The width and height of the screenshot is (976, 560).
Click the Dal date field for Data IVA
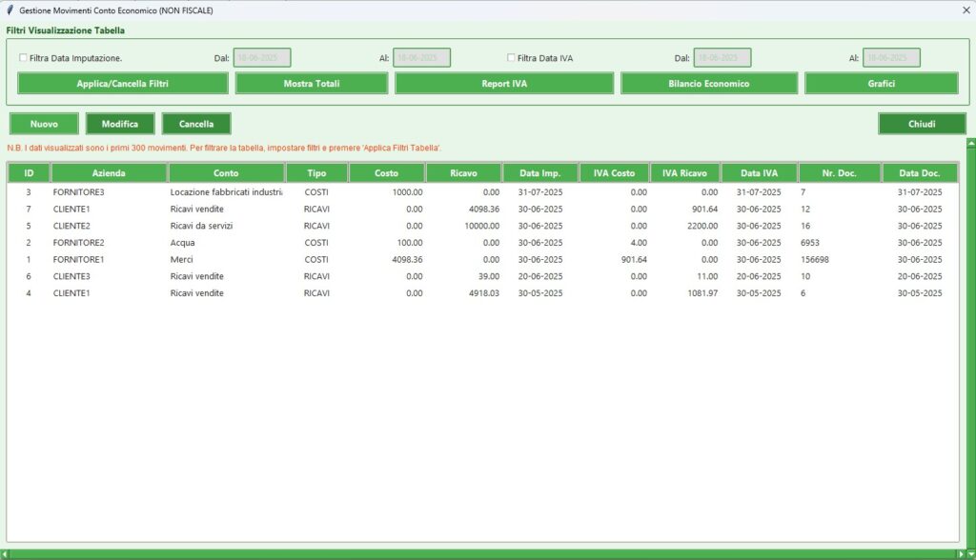click(722, 58)
